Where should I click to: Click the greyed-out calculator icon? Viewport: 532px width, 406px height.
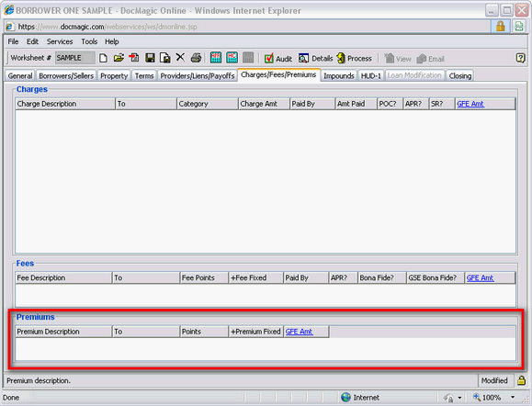tap(248, 58)
